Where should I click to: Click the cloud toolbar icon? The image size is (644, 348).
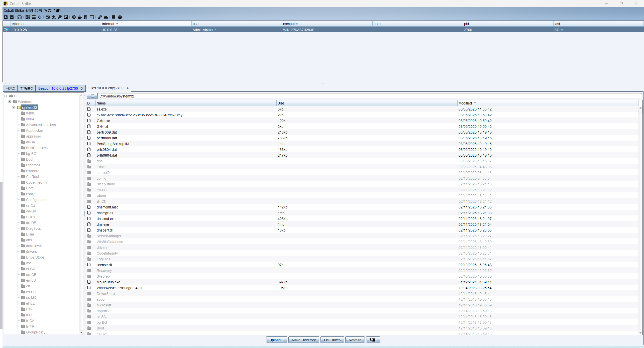[x=106, y=17]
